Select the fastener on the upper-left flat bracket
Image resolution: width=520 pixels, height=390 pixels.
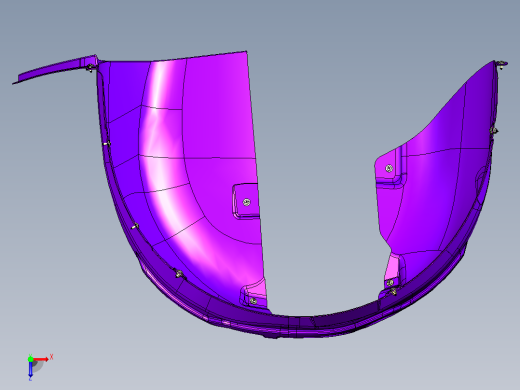(90, 68)
